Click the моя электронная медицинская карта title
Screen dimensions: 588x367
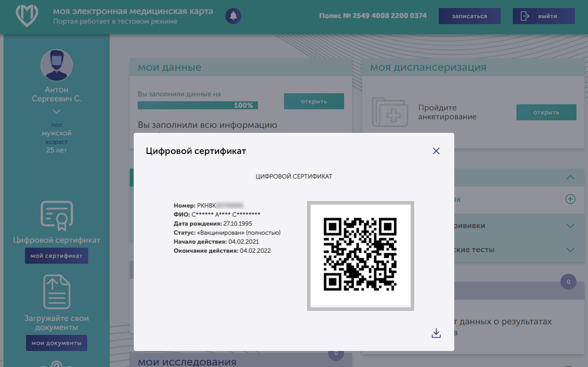[133, 11]
